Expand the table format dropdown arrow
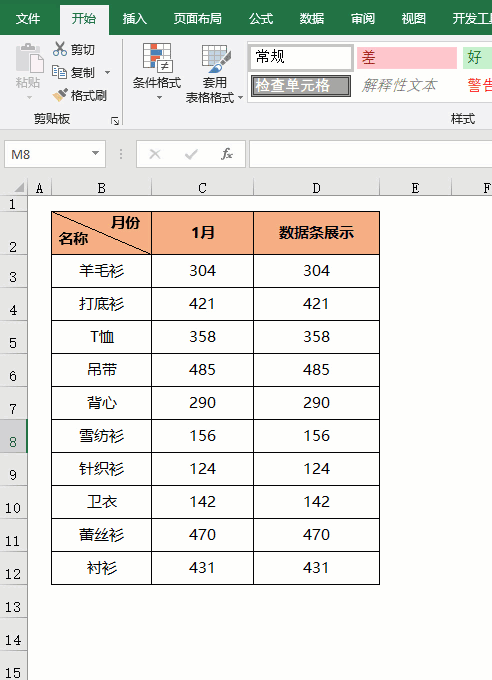The width and height of the screenshot is (492, 680). coord(240,97)
